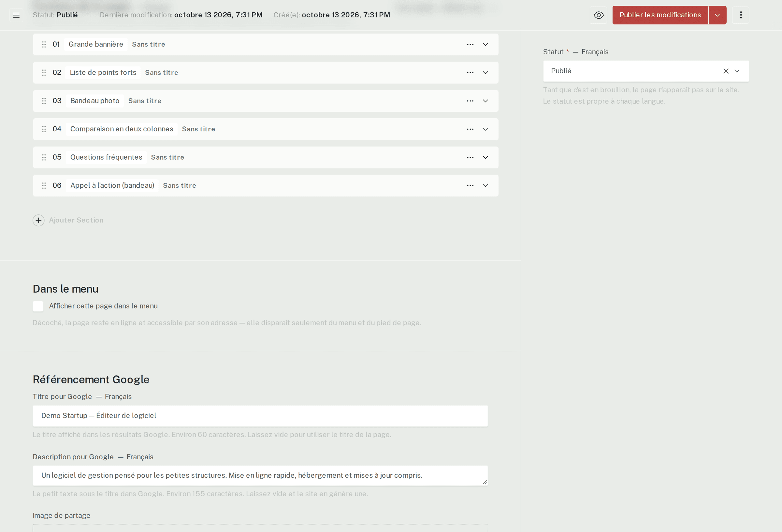
Task: Grab drag handle of Liste de points forts
Action: point(44,73)
